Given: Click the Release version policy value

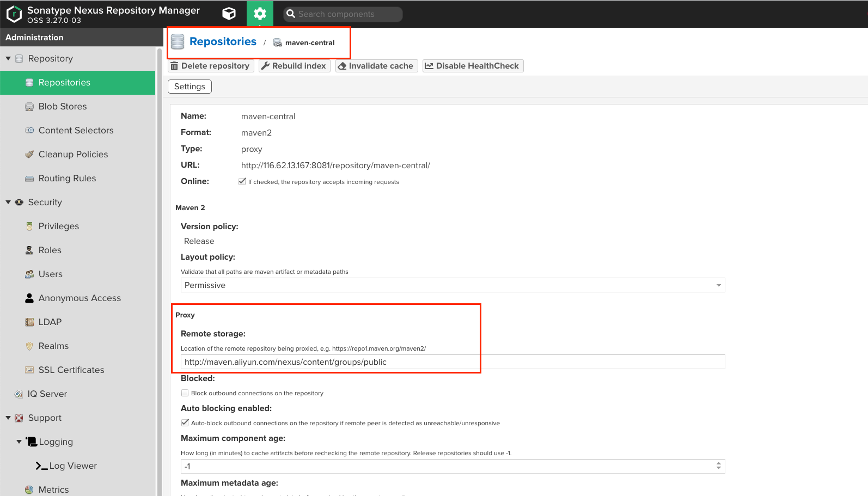Looking at the screenshot, I should [199, 241].
